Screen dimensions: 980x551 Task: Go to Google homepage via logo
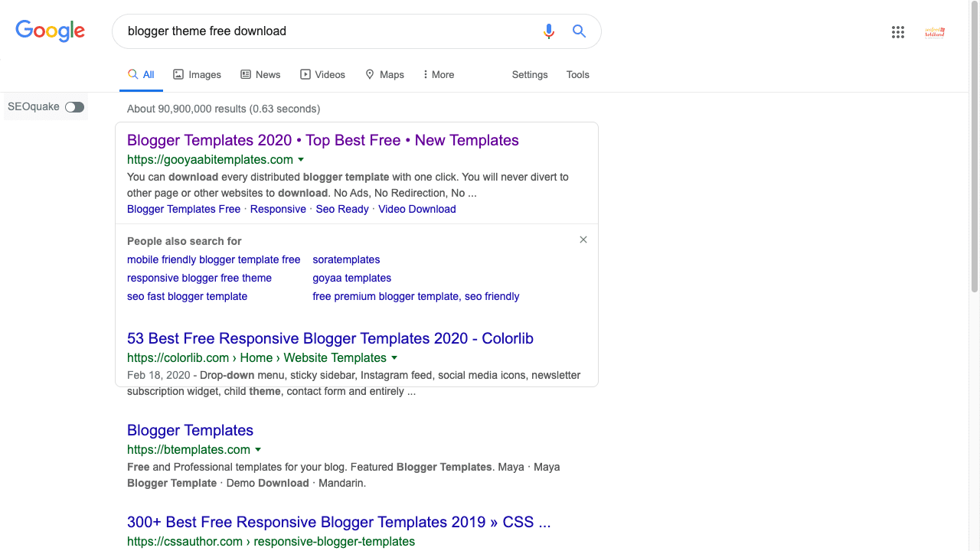(51, 31)
